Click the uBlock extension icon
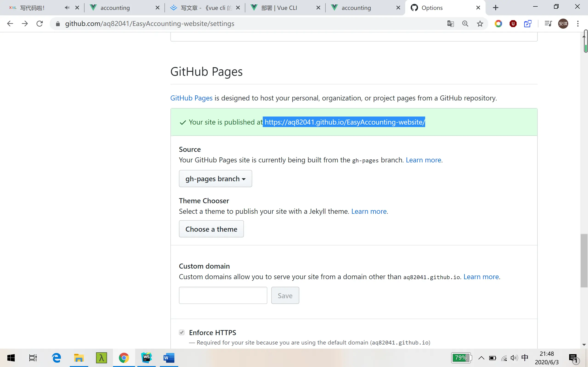The height and width of the screenshot is (367, 588). click(x=513, y=24)
